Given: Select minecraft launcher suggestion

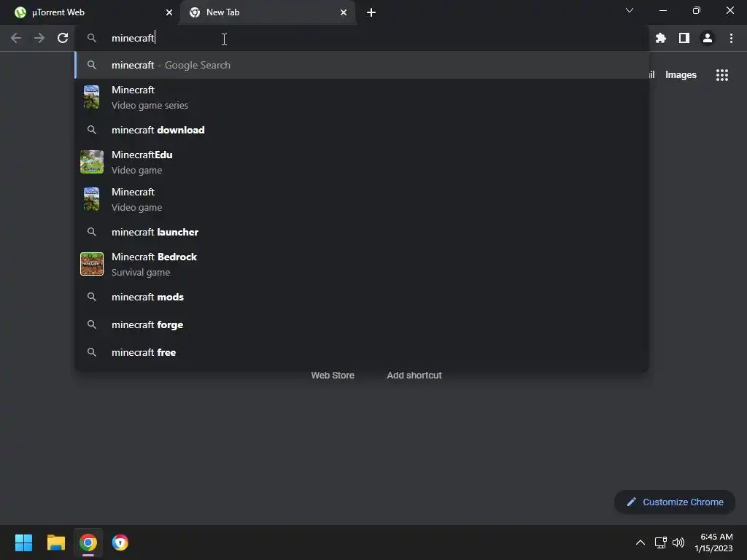Looking at the screenshot, I should (x=362, y=232).
